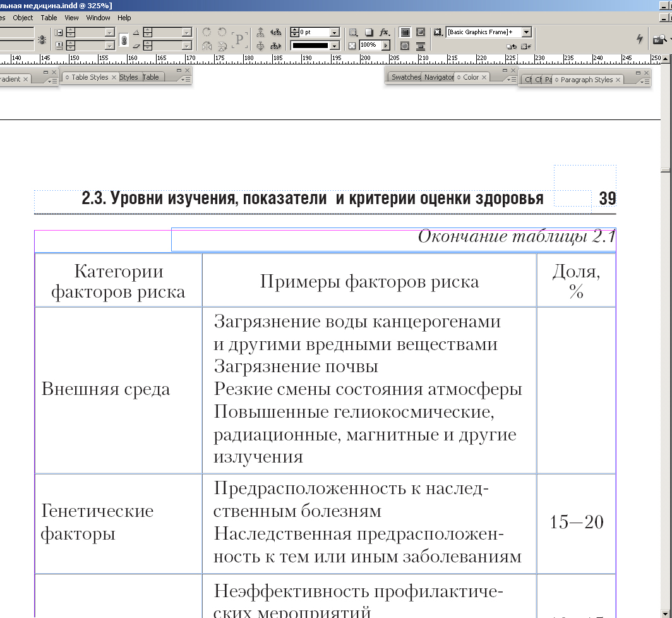Close the Color panel tab
Image resolution: width=672 pixels, height=618 pixels.
click(x=484, y=77)
